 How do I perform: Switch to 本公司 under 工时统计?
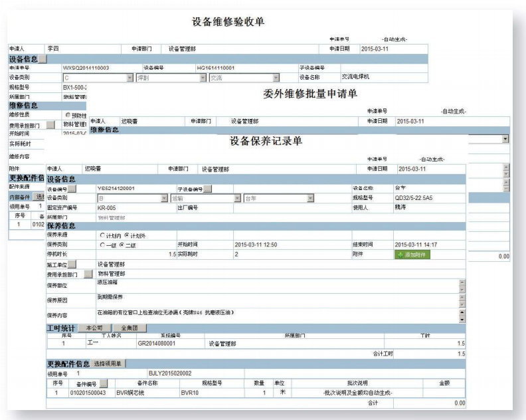tap(94, 328)
